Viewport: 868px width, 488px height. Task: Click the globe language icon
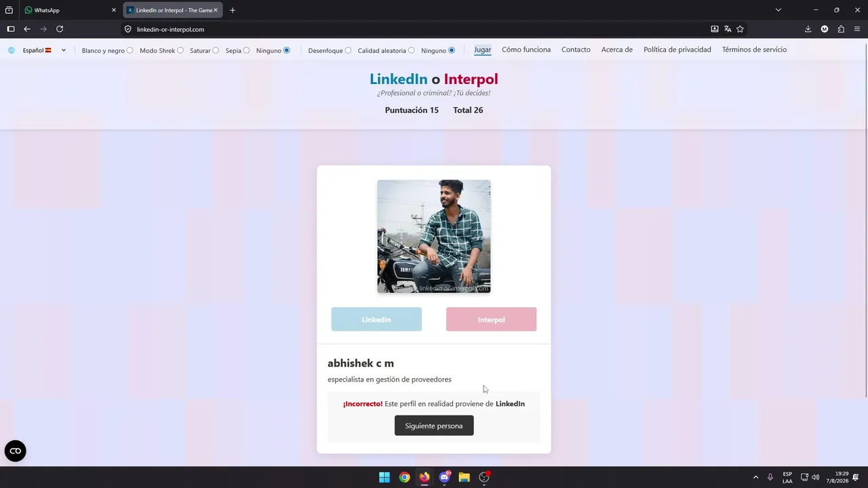coord(12,50)
